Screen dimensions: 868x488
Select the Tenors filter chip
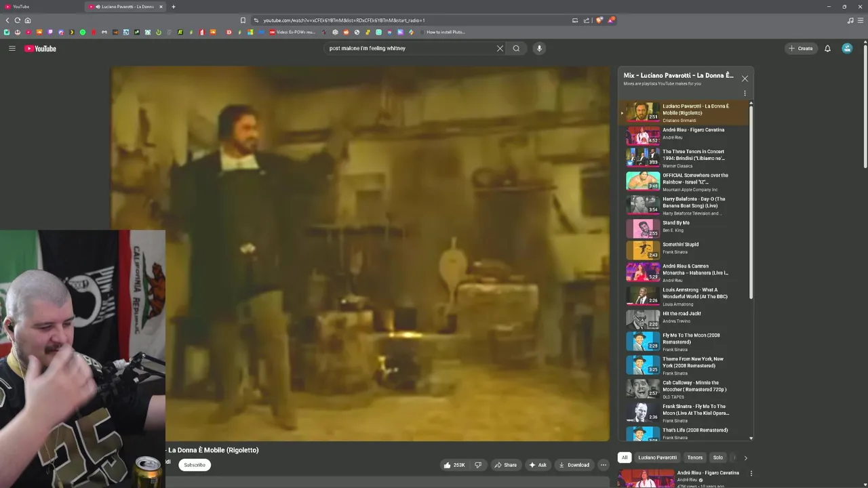[695, 457]
